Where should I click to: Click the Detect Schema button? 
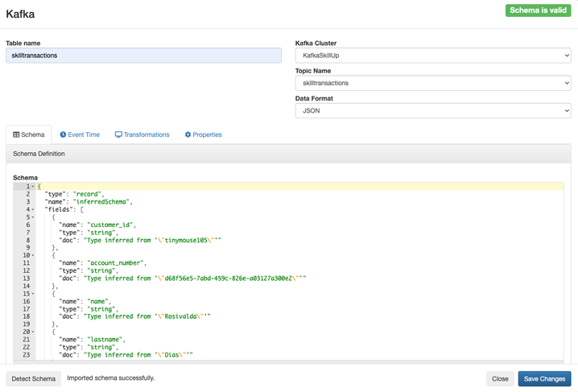34,378
